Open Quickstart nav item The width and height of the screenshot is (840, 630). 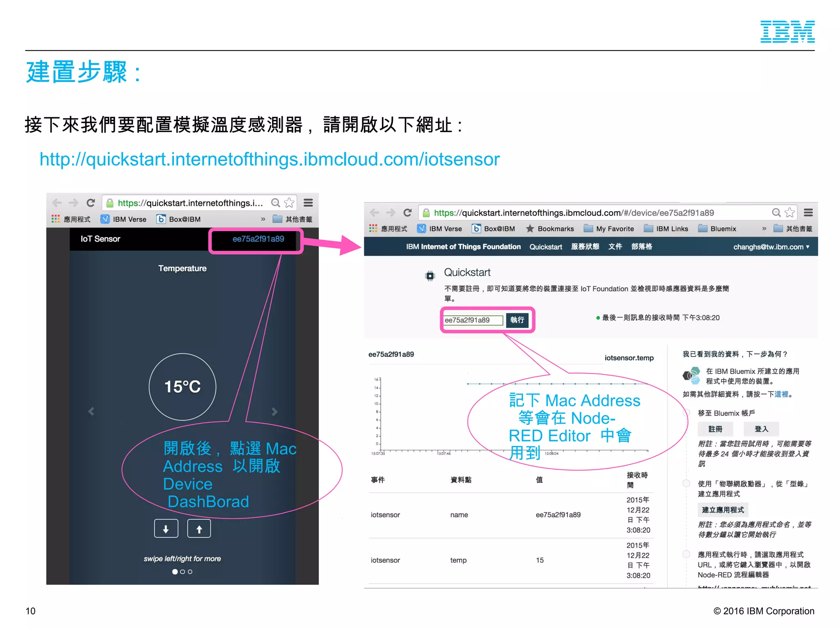(x=546, y=247)
